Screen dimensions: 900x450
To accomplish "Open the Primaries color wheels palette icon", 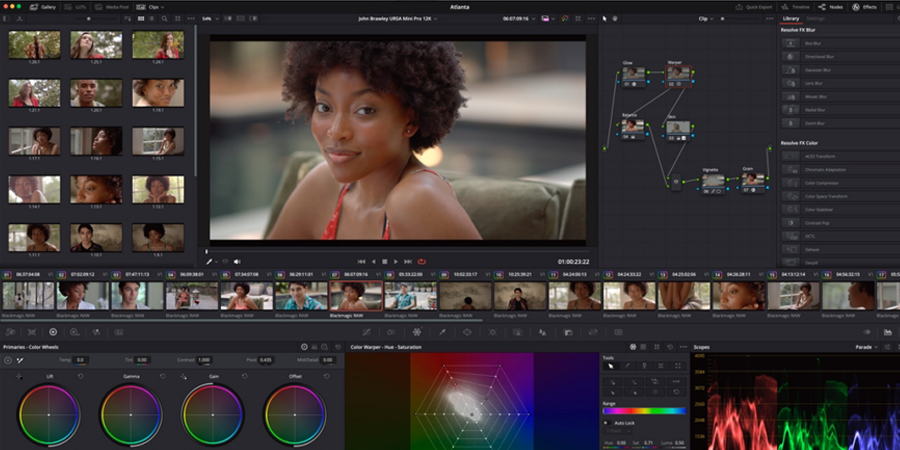I will 53,332.
